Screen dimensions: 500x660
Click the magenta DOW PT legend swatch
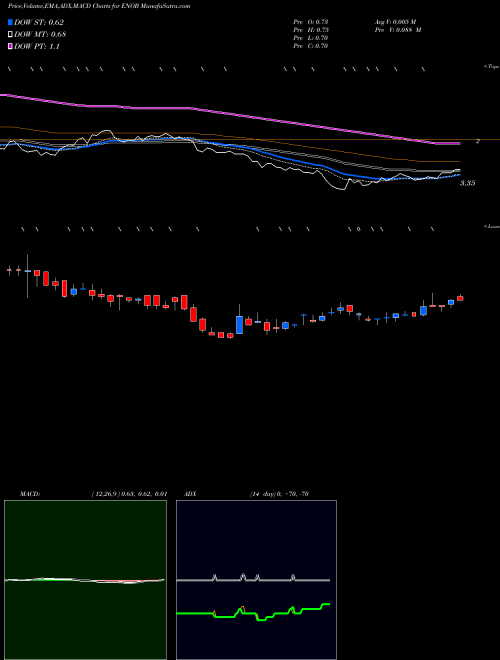click(x=11, y=46)
